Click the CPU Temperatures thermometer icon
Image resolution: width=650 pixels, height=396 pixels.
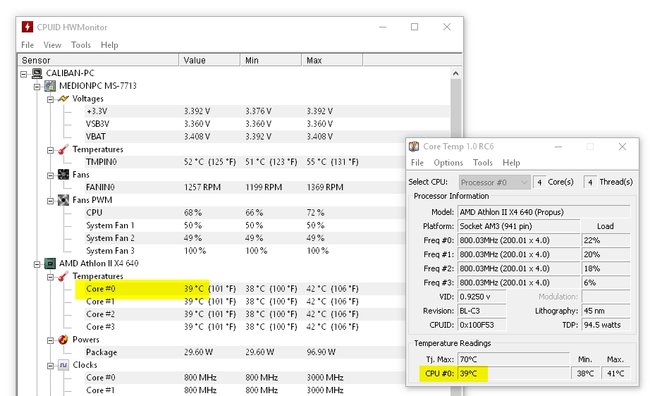tap(63, 276)
